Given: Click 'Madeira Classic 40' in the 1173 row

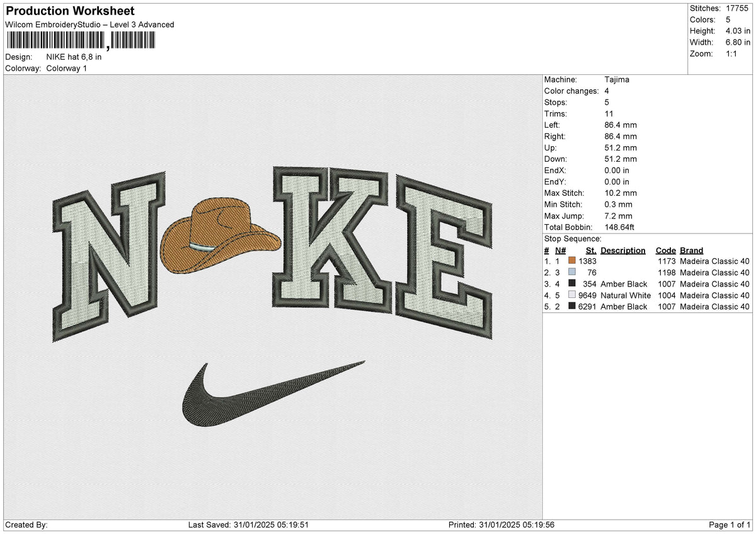Looking at the screenshot, I should tap(715, 261).
